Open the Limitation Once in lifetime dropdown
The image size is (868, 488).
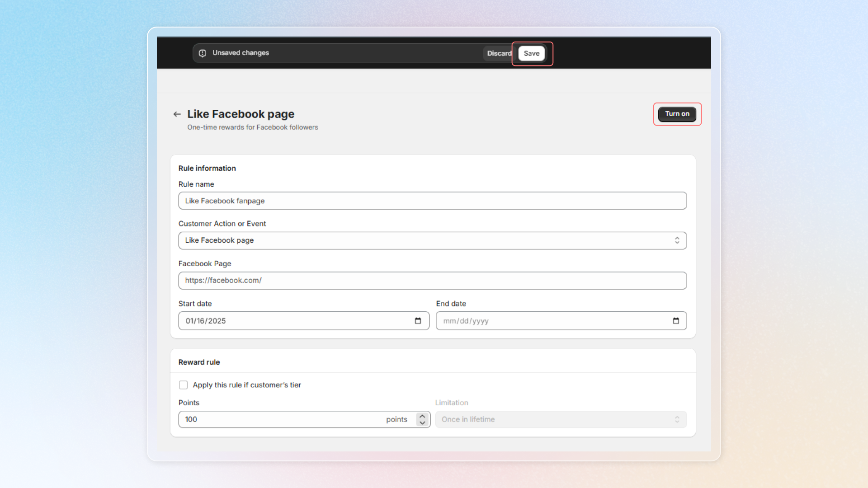[561, 419]
